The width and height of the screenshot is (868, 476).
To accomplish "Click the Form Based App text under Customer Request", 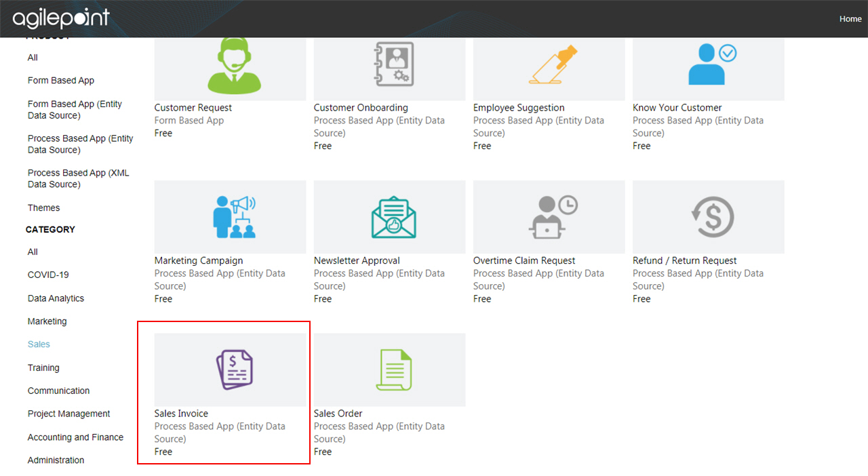I will click(x=189, y=121).
